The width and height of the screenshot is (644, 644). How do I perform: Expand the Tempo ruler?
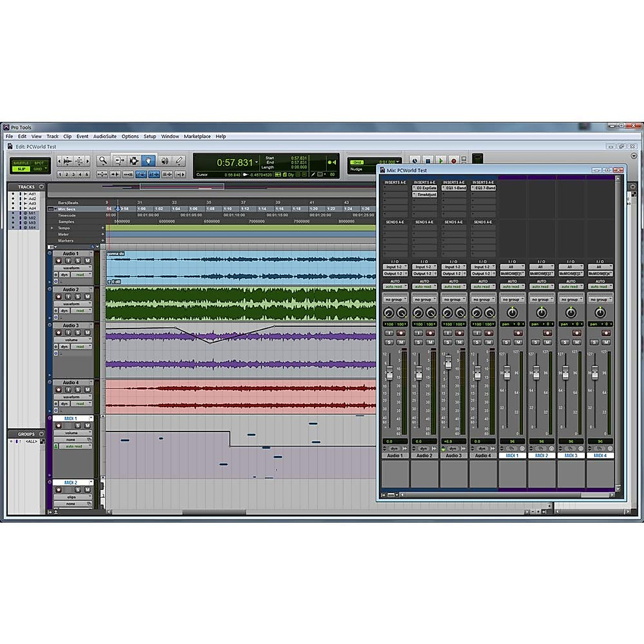coord(52,228)
